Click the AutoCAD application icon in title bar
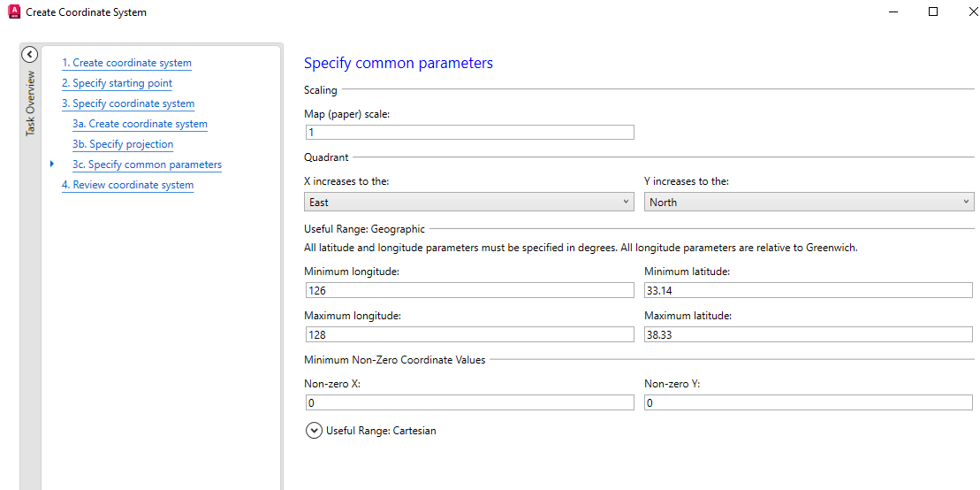The width and height of the screenshot is (980, 490). [x=13, y=11]
